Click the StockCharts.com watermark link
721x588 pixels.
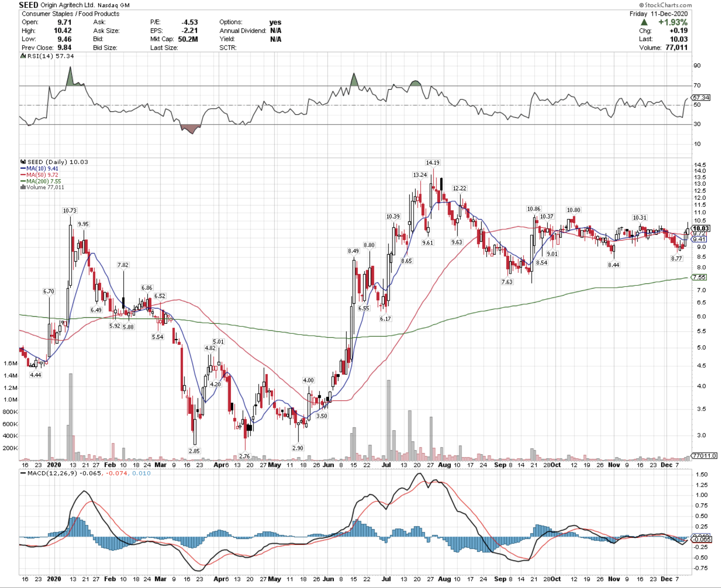pos(665,5)
